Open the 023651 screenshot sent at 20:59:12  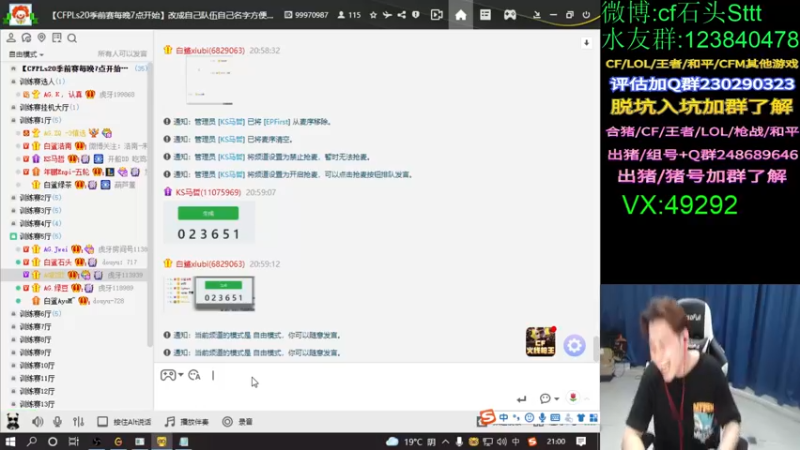[210, 292]
